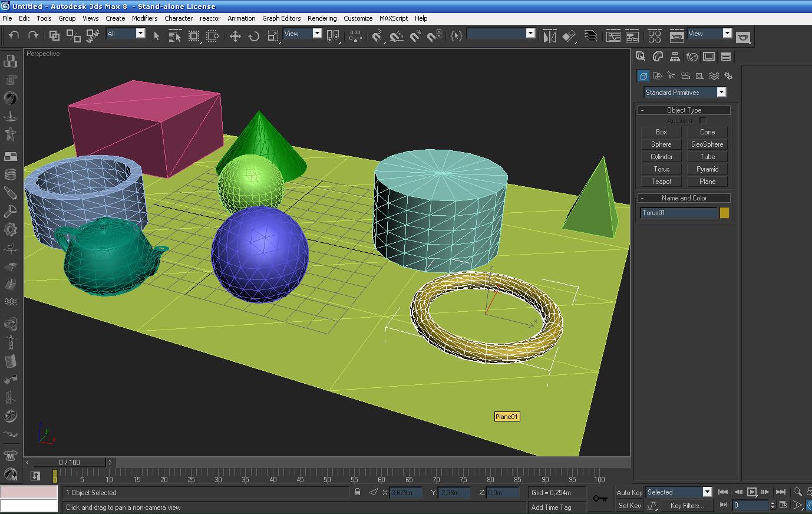Toggle Percent Snap
The height and width of the screenshot is (514, 812).
click(415, 36)
